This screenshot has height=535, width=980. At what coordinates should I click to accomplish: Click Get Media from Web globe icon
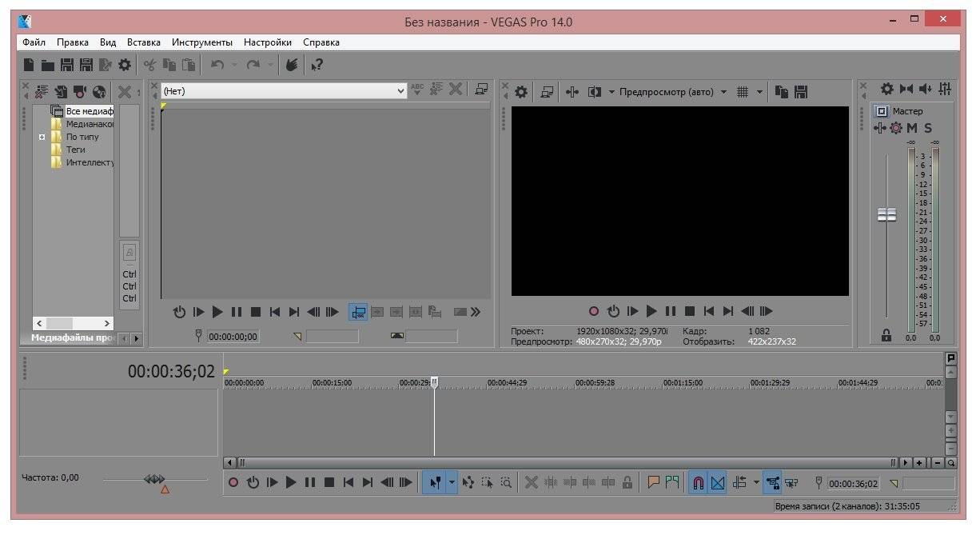click(x=99, y=91)
